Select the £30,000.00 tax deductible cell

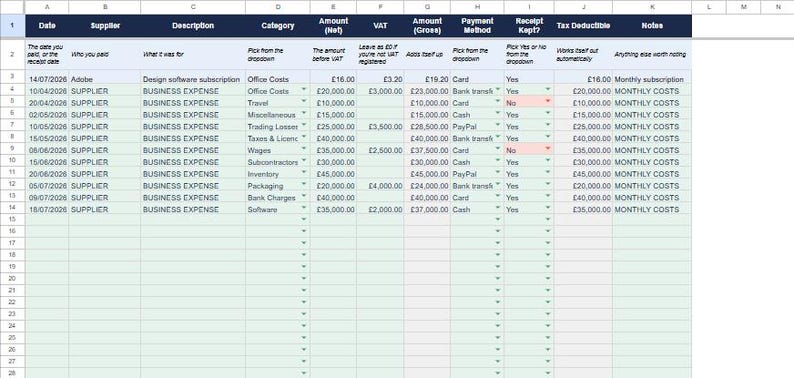pyautogui.click(x=583, y=162)
